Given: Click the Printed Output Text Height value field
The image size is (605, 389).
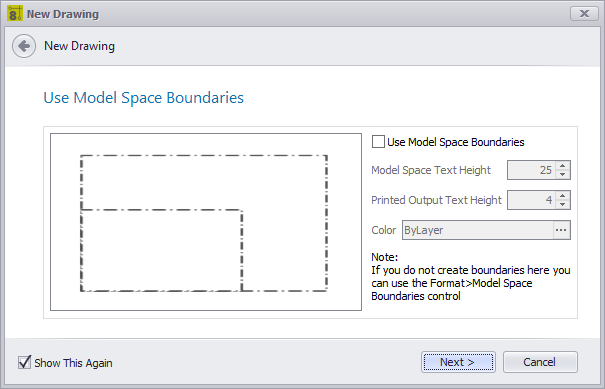Looking at the screenshot, I should tap(531, 200).
